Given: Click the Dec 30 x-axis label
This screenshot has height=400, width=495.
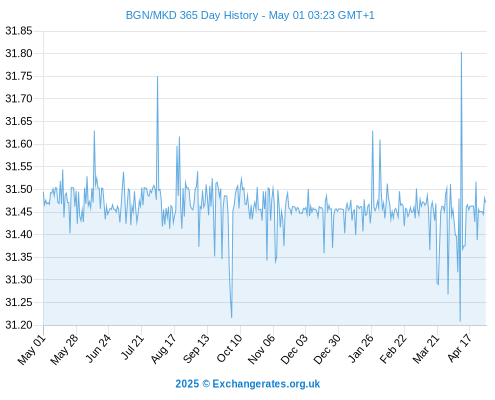Looking at the screenshot, I should [x=327, y=350].
